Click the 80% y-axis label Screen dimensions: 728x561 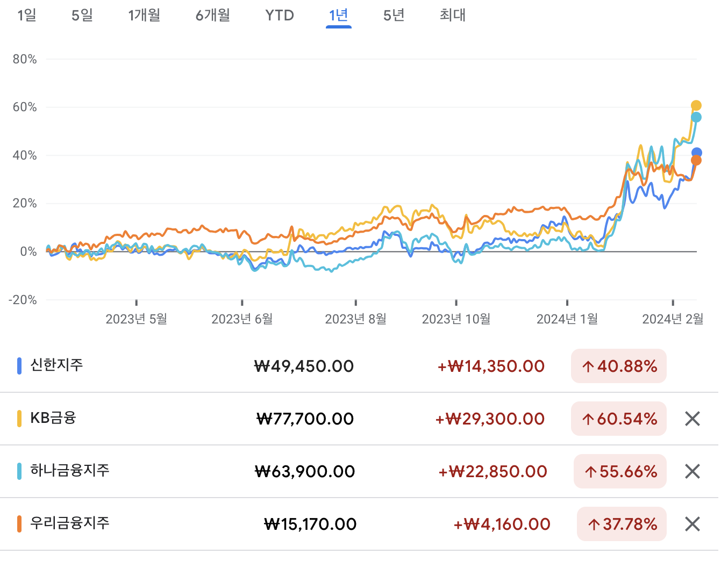point(25,59)
